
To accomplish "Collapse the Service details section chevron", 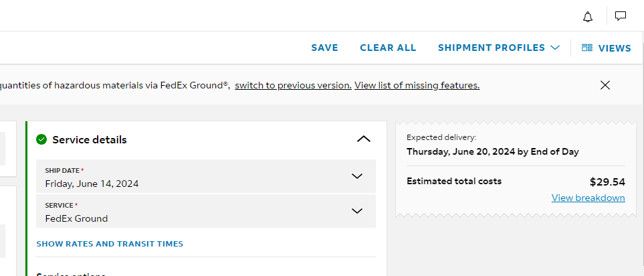I will click(364, 139).
